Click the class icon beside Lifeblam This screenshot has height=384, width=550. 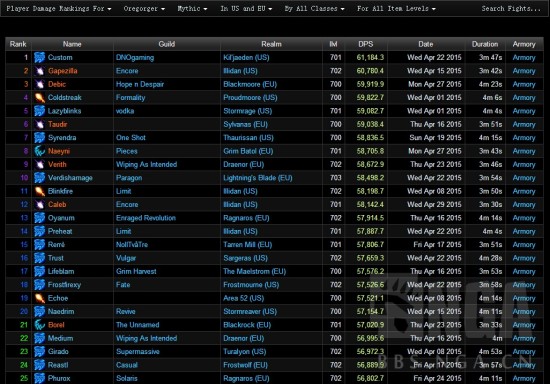(x=40, y=271)
